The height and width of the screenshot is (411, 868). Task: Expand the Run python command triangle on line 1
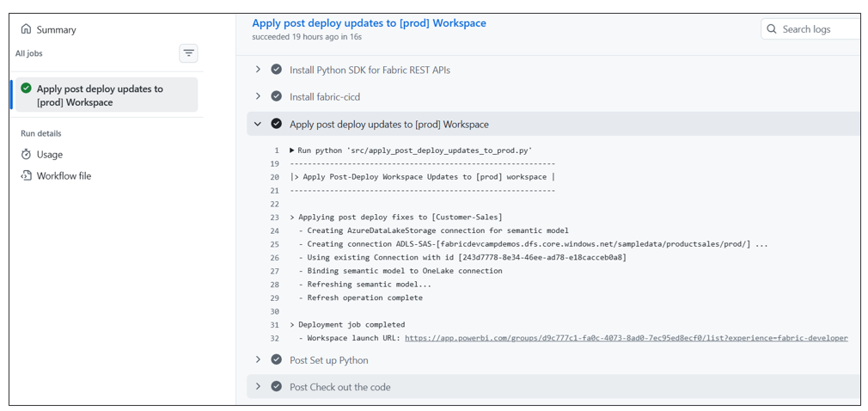coord(292,150)
